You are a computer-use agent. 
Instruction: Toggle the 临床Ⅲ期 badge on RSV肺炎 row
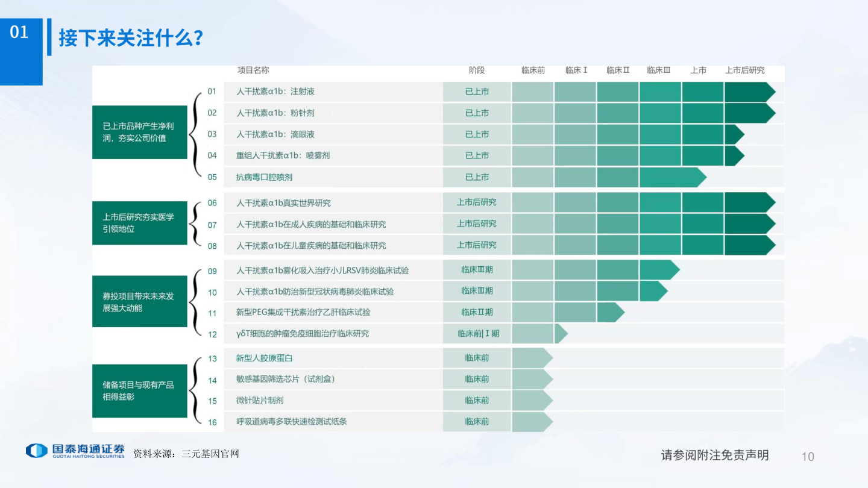point(477,270)
